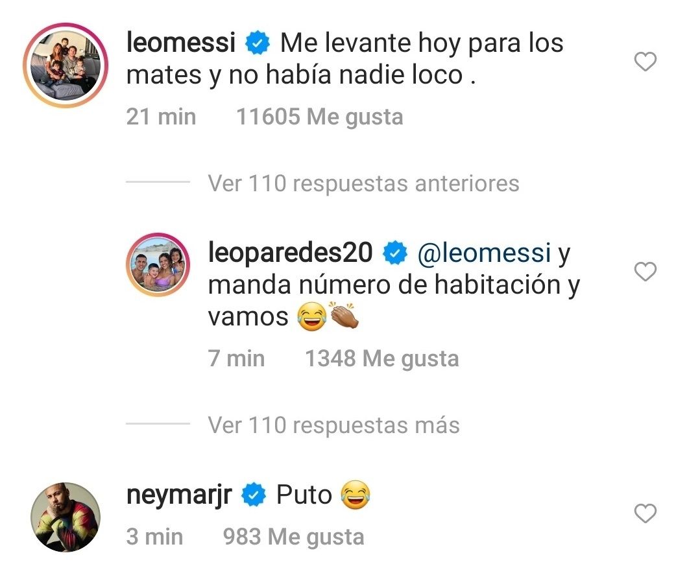Tap the heart on neymarjr's comment
The image size is (700, 588).
tap(645, 514)
